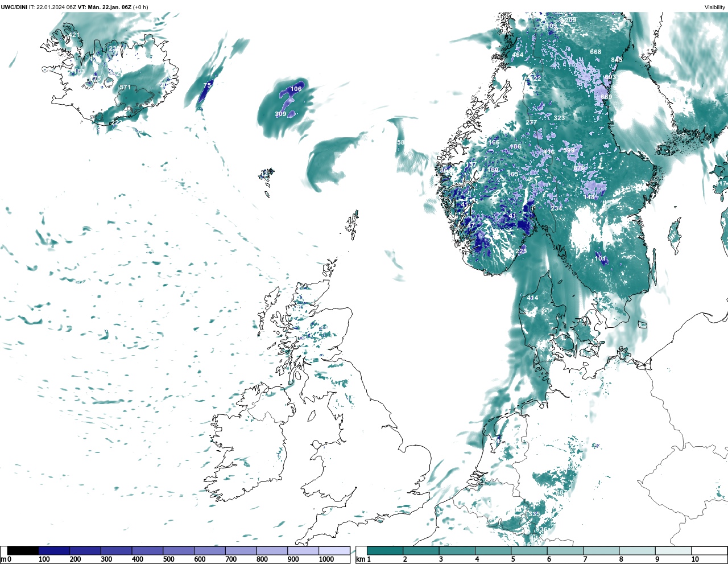Click the 800–900 m legend swatch
The height and width of the screenshot is (564, 728).
(x=271, y=551)
